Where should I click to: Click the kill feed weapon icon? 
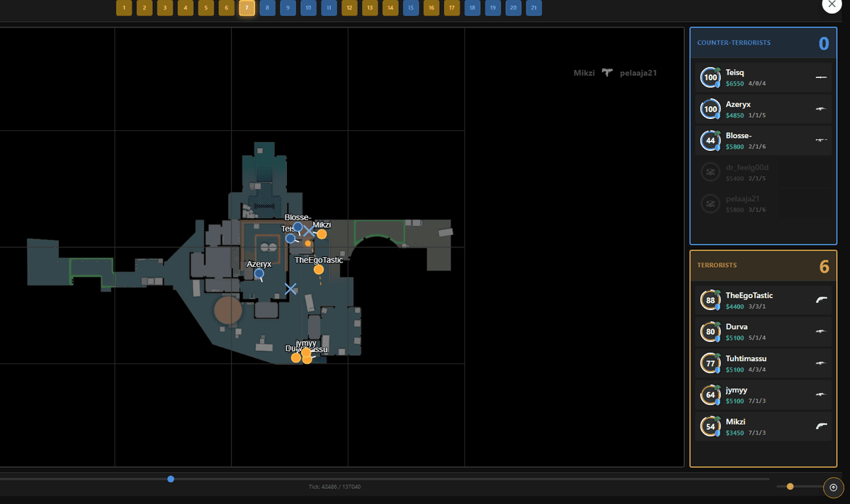pos(607,72)
